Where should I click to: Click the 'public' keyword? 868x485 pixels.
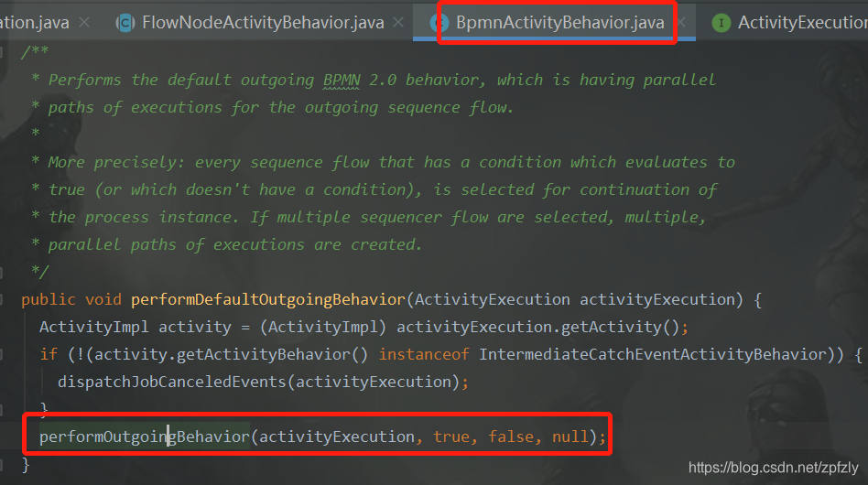49,300
